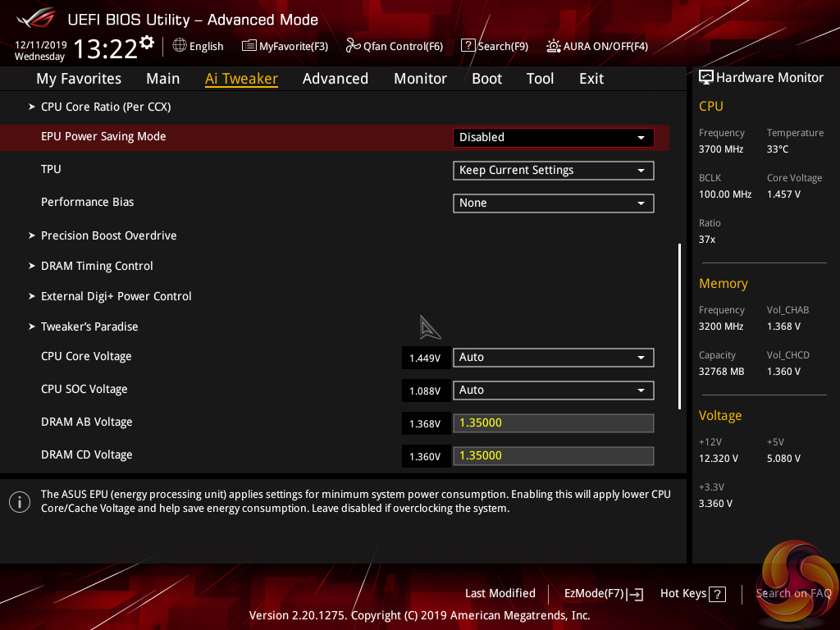Viewport: 840px width, 630px height.
Task: Open the TPU settings dropdown
Action: pyautogui.click(x=553, y=171)
